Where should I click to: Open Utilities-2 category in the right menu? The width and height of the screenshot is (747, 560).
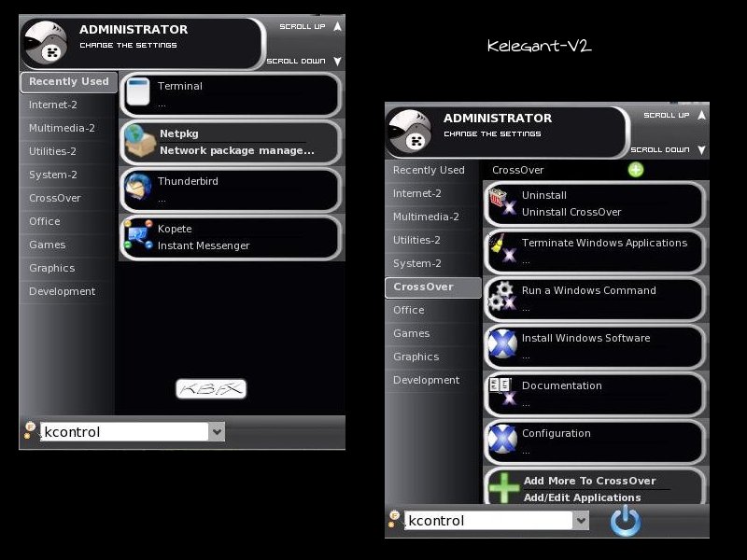(x=432, y=241)
